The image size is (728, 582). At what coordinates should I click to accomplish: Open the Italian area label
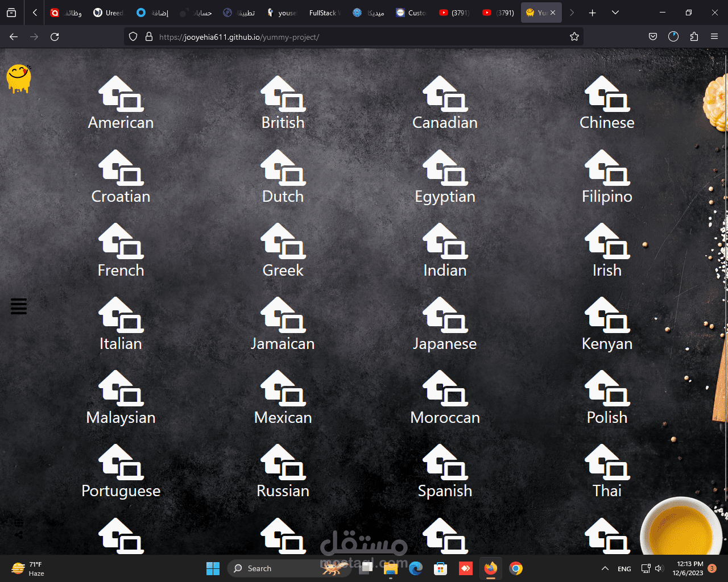pos(121,344)
